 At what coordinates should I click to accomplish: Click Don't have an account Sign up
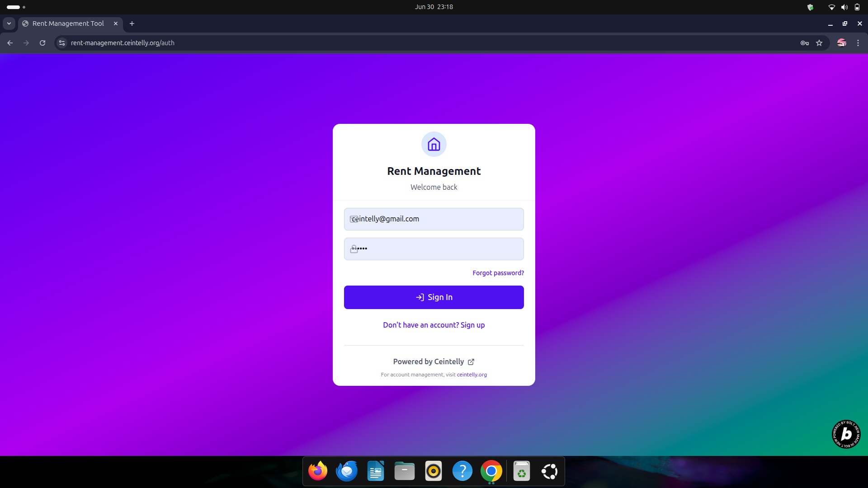pyautogui.click(x=434, y=325)
